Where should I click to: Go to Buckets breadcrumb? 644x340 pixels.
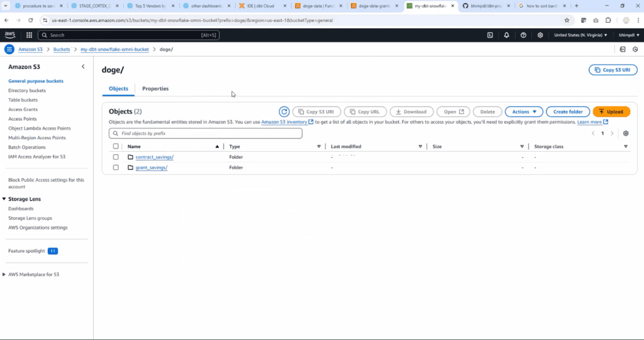tap(62, 49)
